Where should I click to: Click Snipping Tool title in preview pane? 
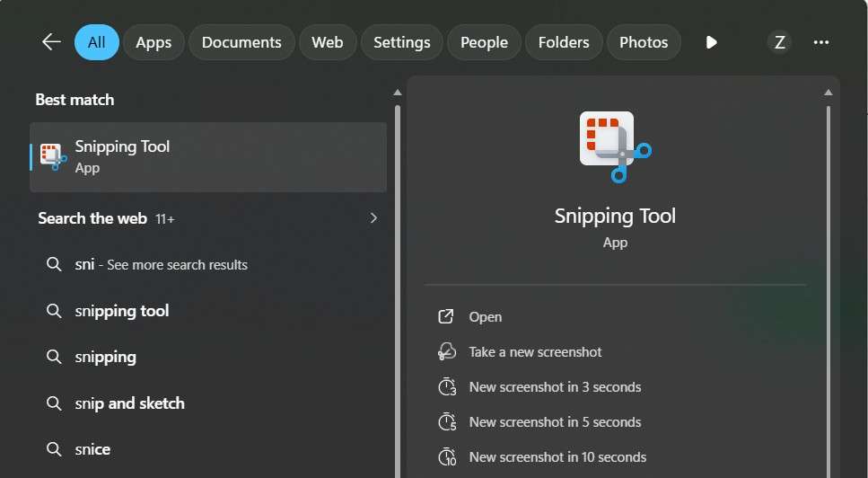click(615, 216)
